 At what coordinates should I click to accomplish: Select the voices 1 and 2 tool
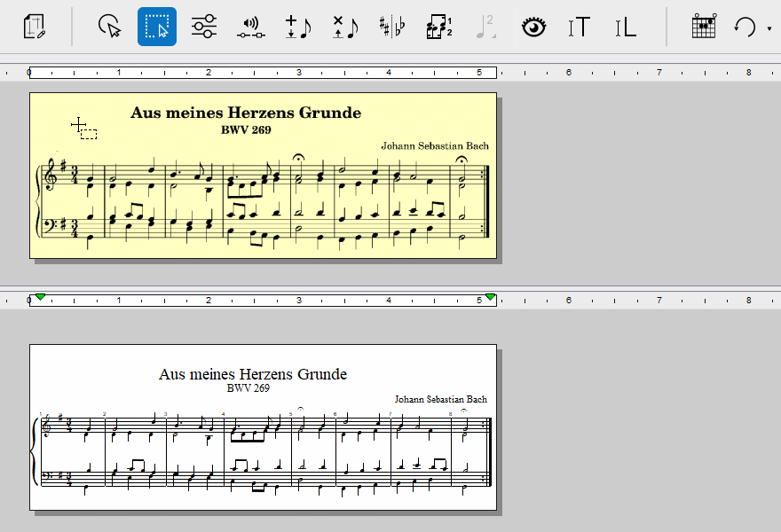439,27
